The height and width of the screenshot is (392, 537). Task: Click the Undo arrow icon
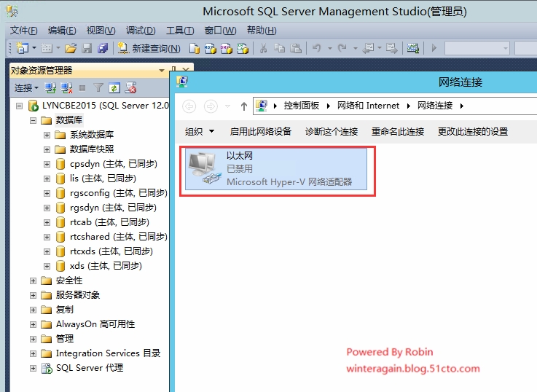317,48
